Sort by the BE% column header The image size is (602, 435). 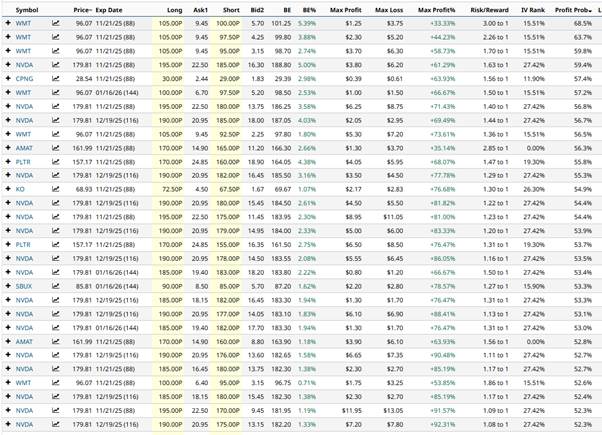point(309,10)
